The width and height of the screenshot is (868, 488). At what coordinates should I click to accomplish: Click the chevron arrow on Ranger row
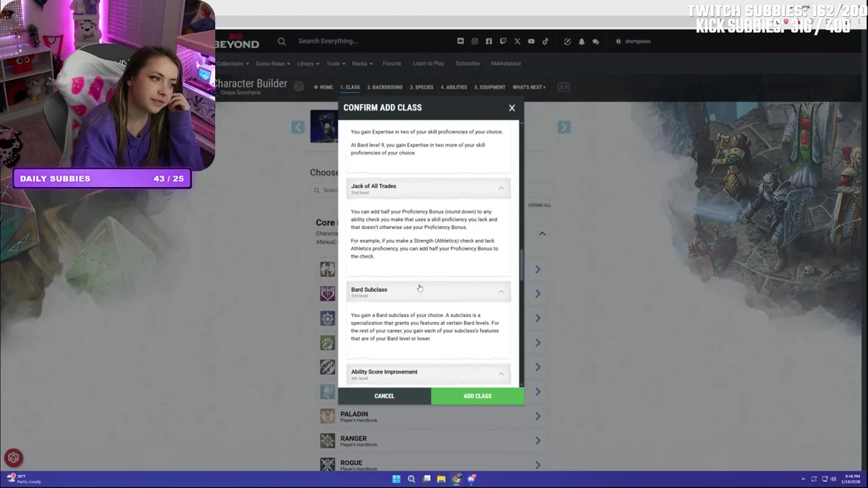(537, 441)
